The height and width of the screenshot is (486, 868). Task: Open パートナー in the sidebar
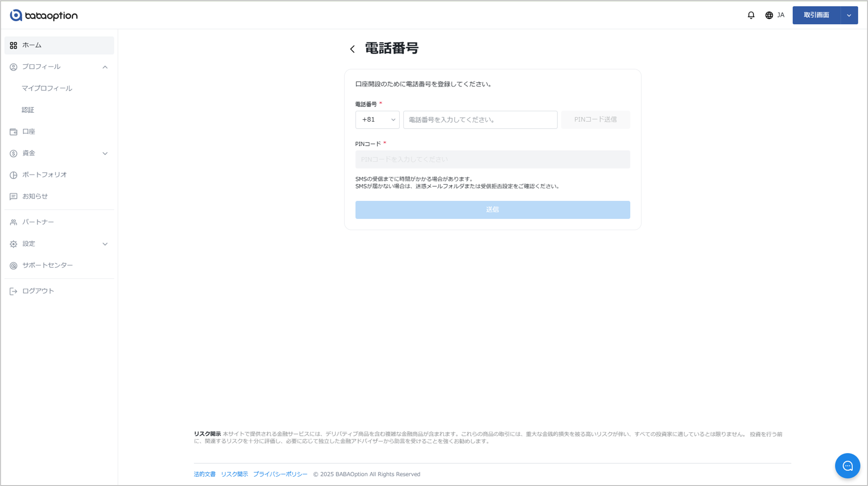[38, 222]
